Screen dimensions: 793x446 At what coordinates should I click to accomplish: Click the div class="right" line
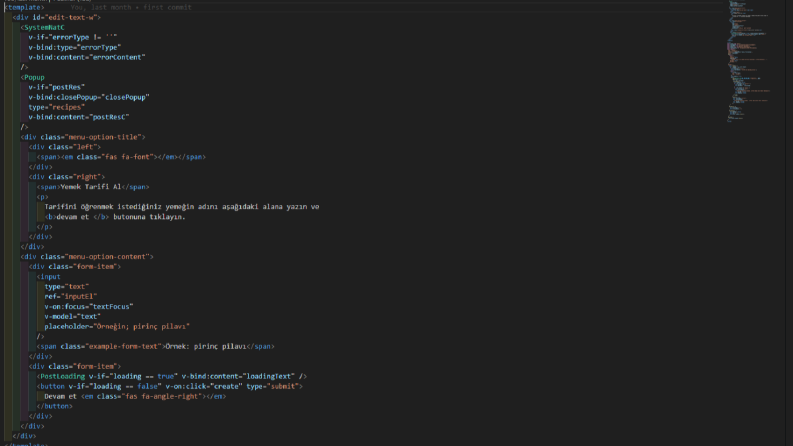click(x=67, y=177)
